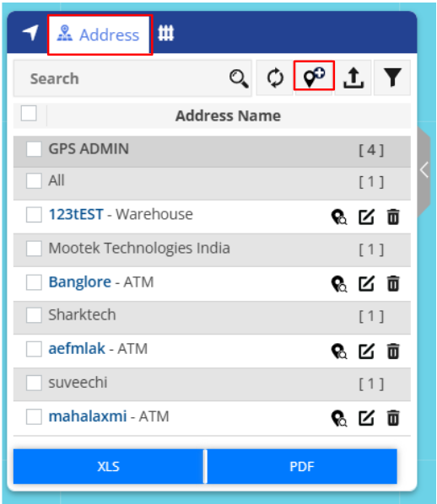
Task: Toggle the select-all header checkbox
Action: (29, 113)
